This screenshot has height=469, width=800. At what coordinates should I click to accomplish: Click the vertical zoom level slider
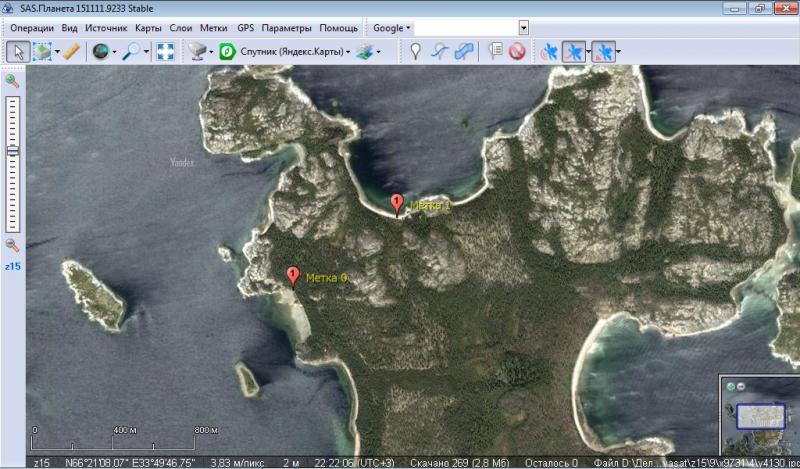(x=12, y=150)
